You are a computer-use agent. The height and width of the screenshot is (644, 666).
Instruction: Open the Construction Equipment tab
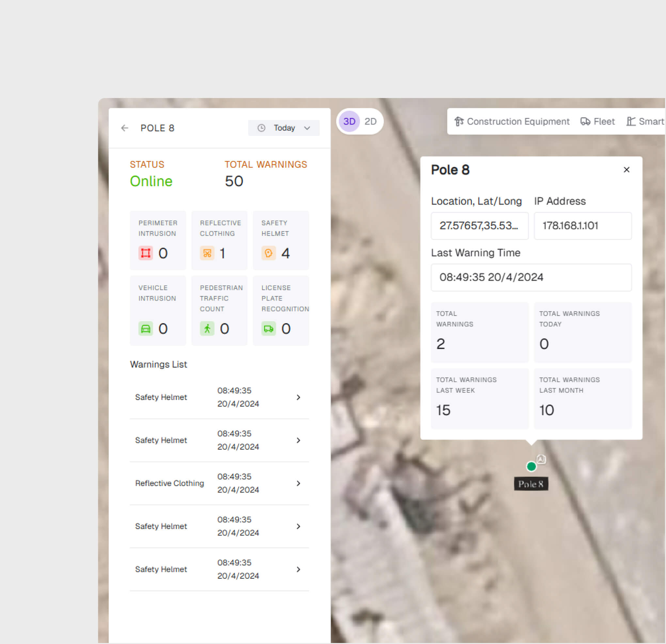point(512,122)
